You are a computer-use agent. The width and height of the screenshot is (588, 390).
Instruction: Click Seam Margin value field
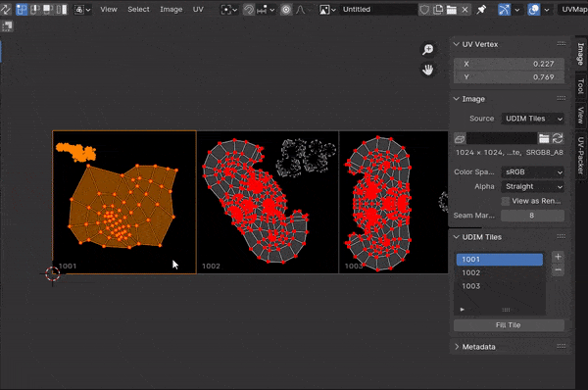click(533, 216)
